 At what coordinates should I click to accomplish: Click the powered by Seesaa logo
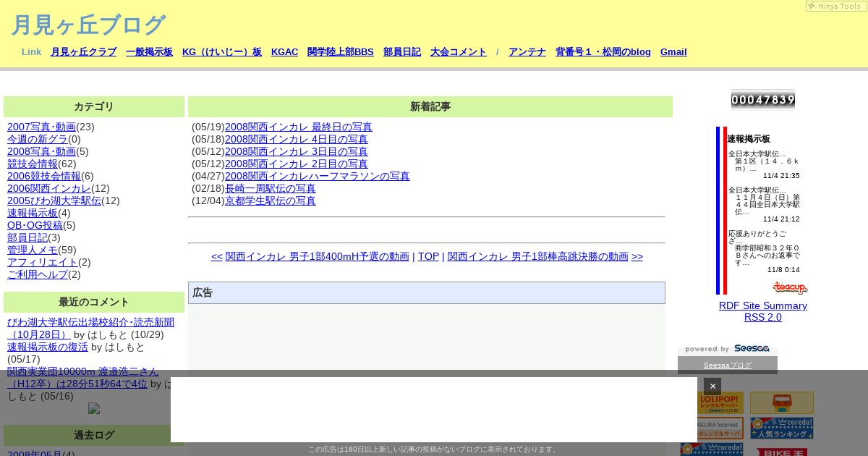click(728, 349)
